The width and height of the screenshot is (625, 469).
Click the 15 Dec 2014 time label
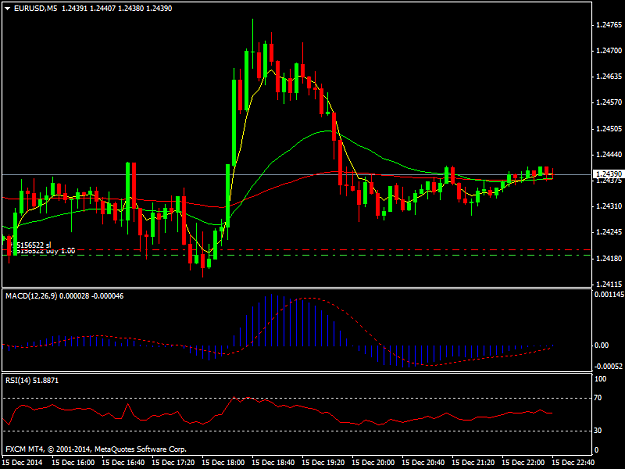(x=22, y=462)
